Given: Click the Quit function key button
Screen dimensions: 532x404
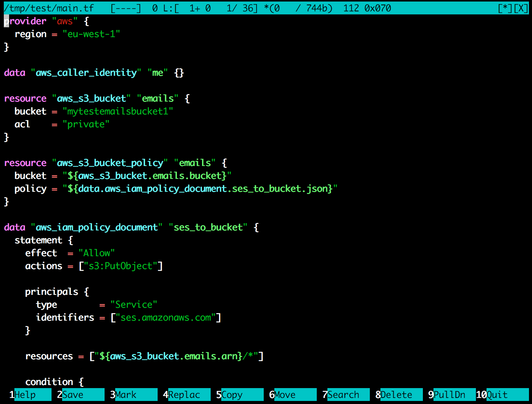Looking at the screenshot, I should point(502,395).
